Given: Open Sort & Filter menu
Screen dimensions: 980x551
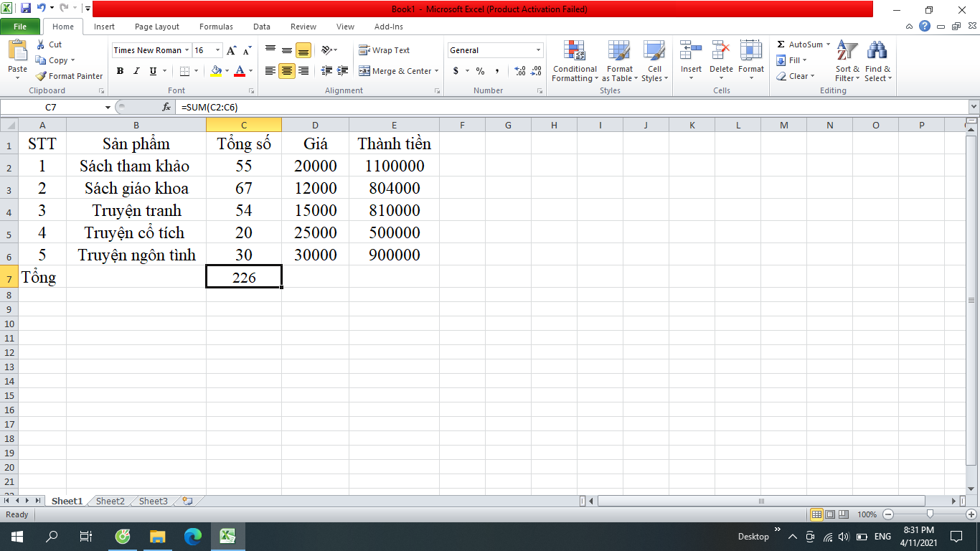Looking at the screenshot, I should [847, 62].
